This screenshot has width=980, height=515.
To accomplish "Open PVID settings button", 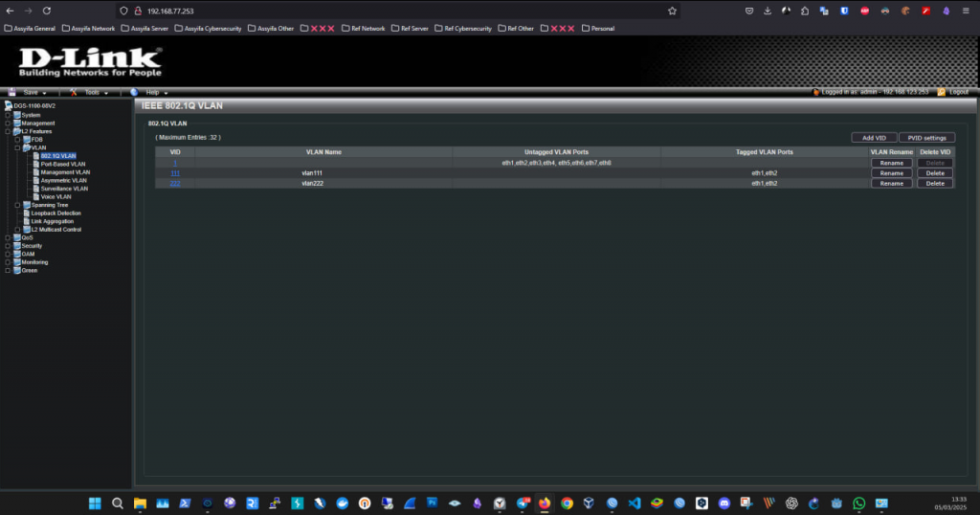I will tap(926, 138).
